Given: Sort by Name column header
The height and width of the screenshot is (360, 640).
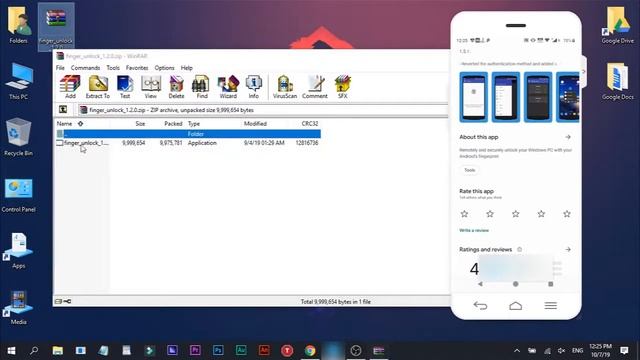Looking at the screenshot, I should pyautogui.click(x=64, y=124).
